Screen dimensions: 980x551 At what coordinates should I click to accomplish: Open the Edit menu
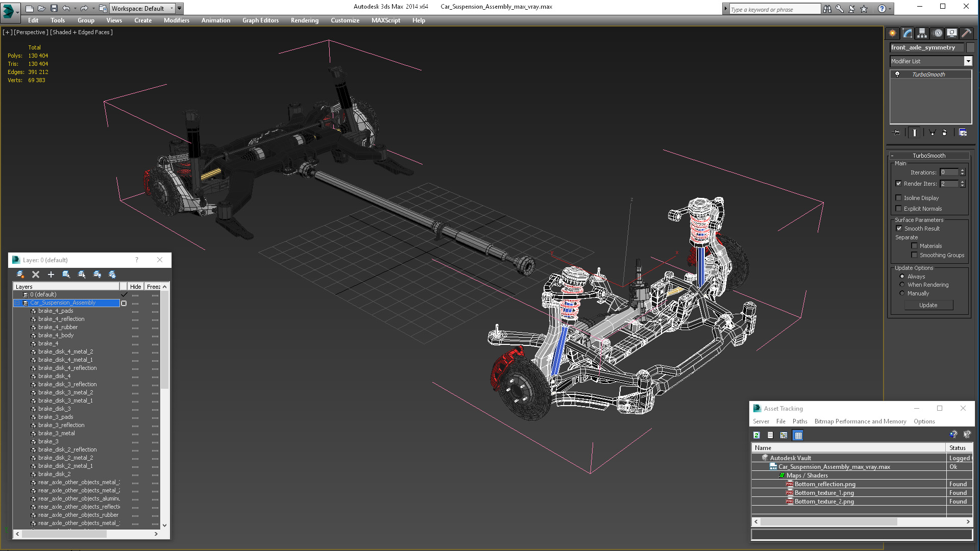coord(33,20)
